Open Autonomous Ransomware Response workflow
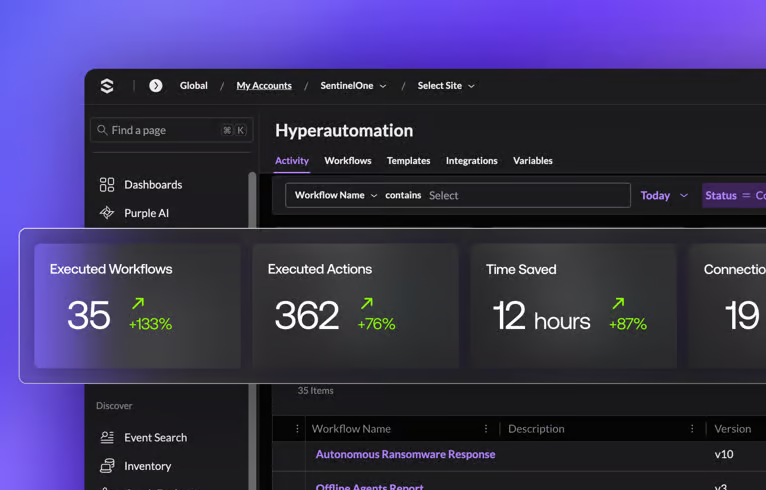The image size is (766, 490). tap(405, 454)
